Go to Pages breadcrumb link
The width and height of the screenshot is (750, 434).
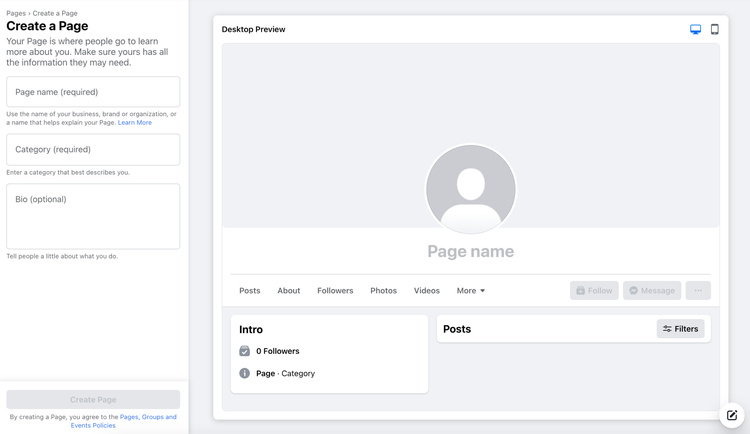[x=16, y=13]
